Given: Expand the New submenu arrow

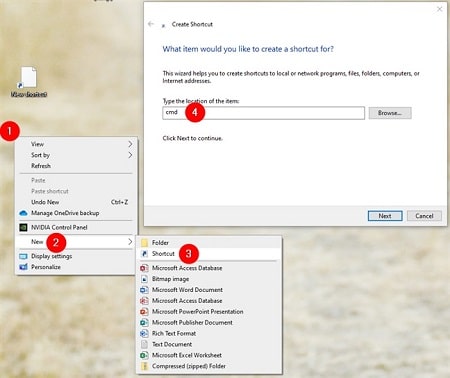Looking at the screenshot, I should tap(130, 242).
